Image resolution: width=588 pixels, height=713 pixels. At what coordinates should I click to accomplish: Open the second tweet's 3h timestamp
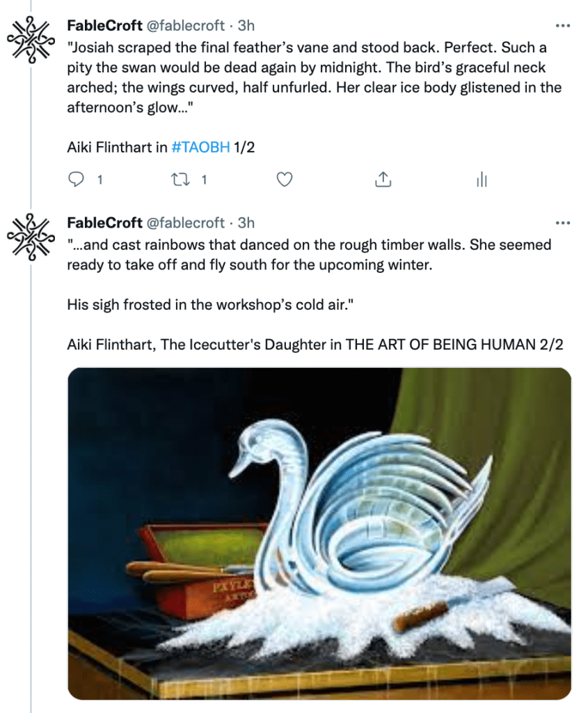[246, 223]
